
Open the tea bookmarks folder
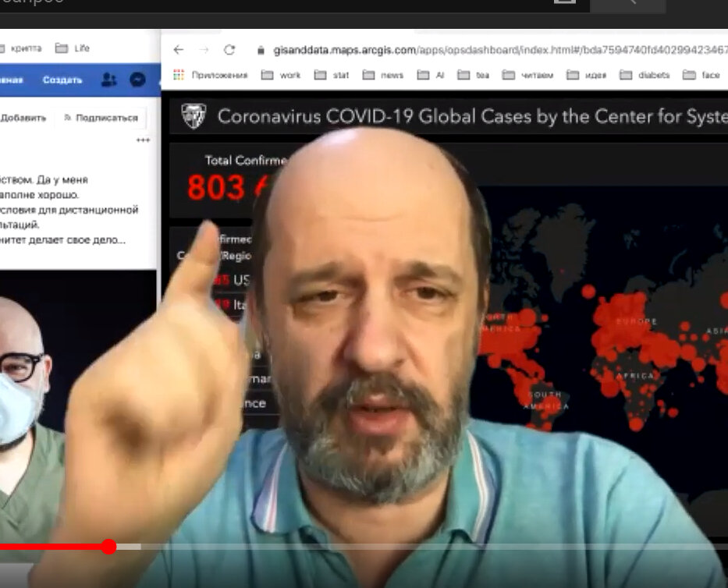coord(473,75)
